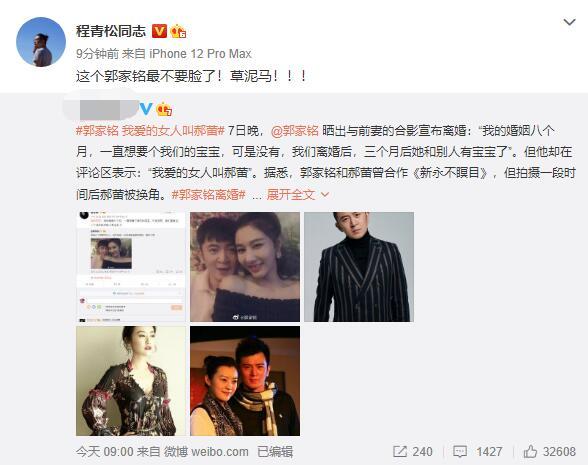This screenshot has height=465, width=588.
Task: Click the blue V badge on reposted author
Action: coord(146,109)
